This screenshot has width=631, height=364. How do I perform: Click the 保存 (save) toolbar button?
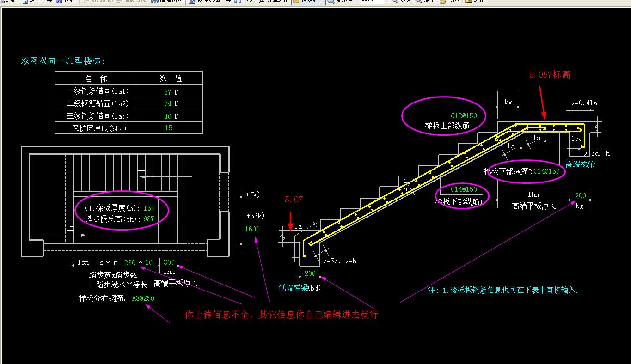pos(67,1)
